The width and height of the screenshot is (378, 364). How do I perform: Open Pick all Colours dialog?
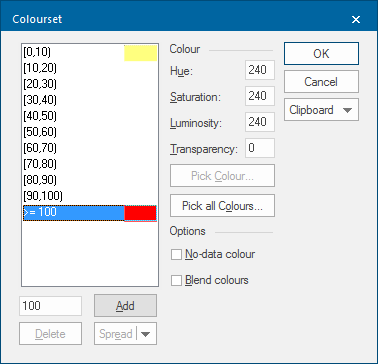pyautogui.click(x=222, y=206)
